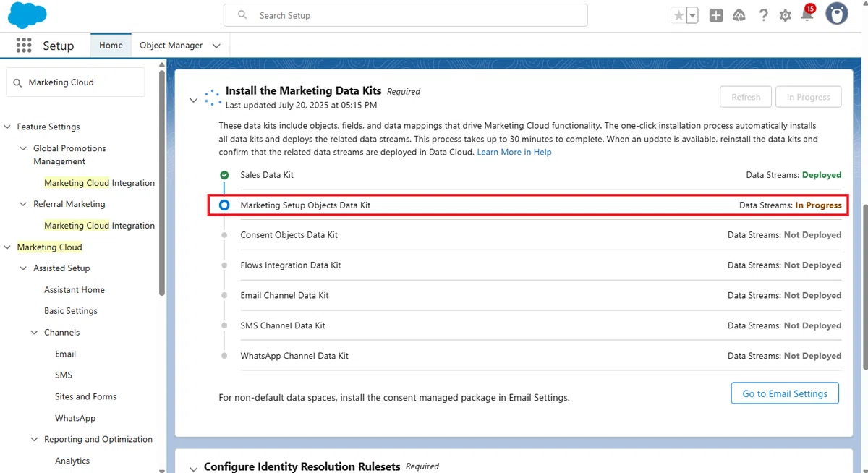Click the favorites star icon
The image size is (868, 473).
(678, 15)
